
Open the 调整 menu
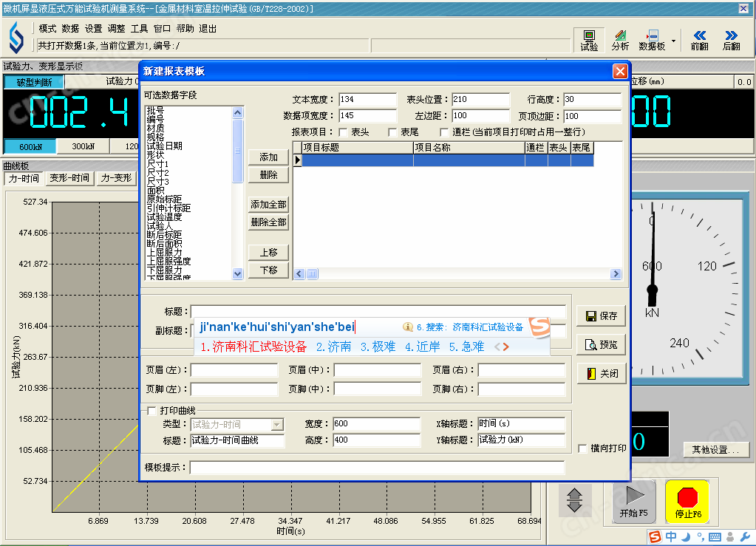[116, 29]
